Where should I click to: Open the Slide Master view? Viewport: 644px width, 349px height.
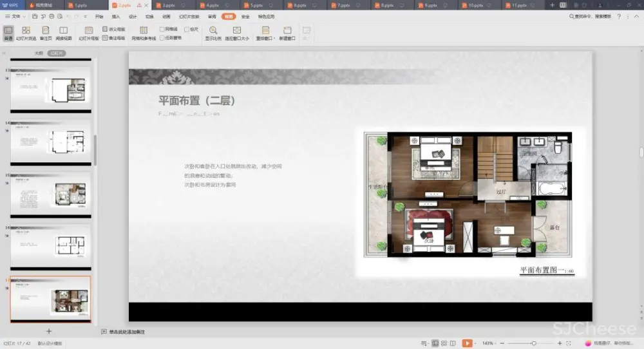(x=89, y=33)
